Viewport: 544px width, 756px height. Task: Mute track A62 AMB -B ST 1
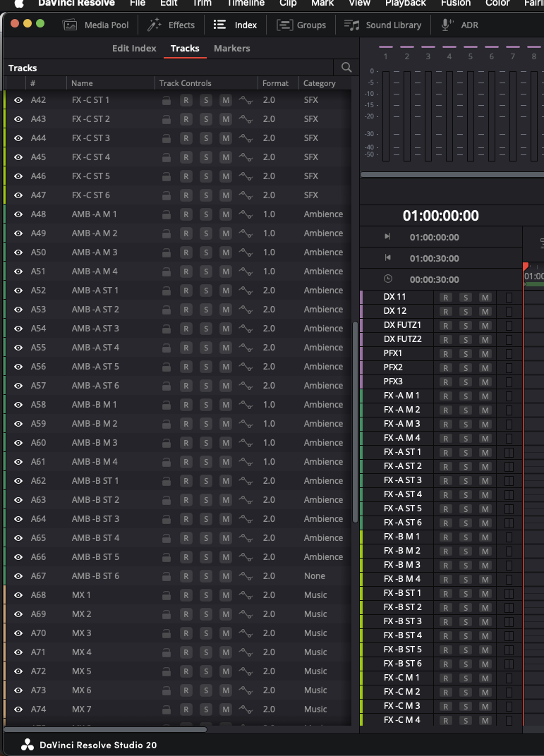tap(226, 481)
